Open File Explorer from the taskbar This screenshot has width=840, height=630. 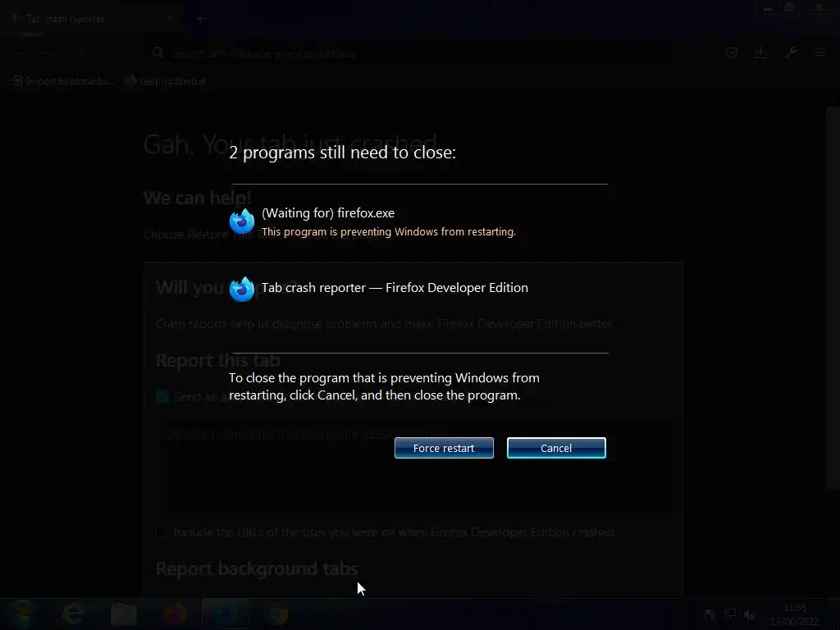[x=123, y=614]
